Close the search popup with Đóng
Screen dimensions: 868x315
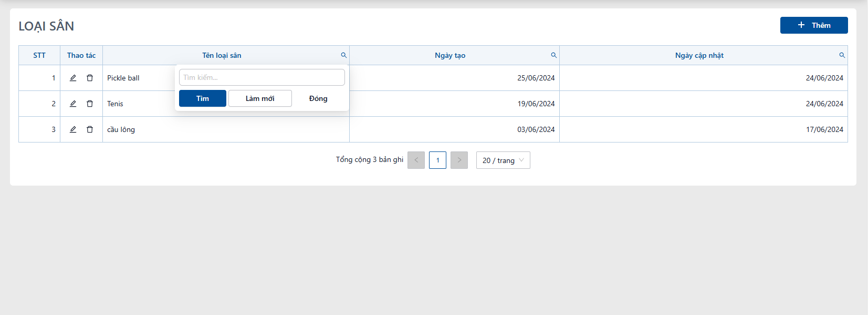click(318, 98)
